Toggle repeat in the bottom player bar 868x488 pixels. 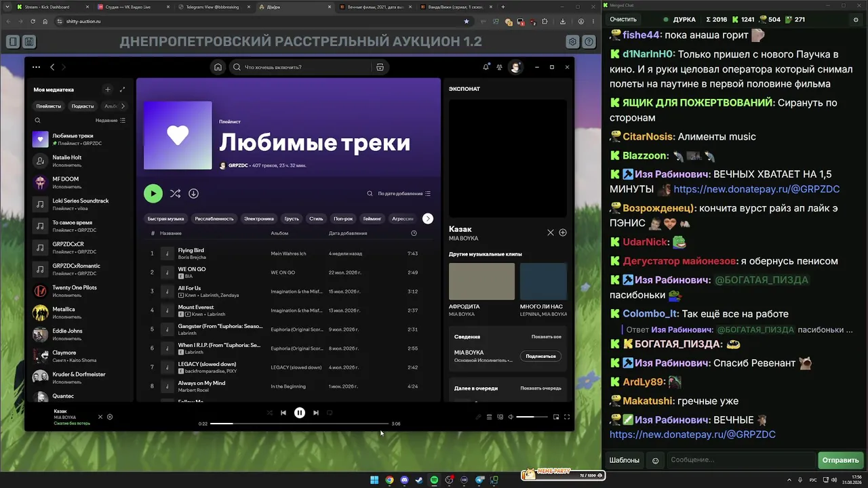(330, 413)
